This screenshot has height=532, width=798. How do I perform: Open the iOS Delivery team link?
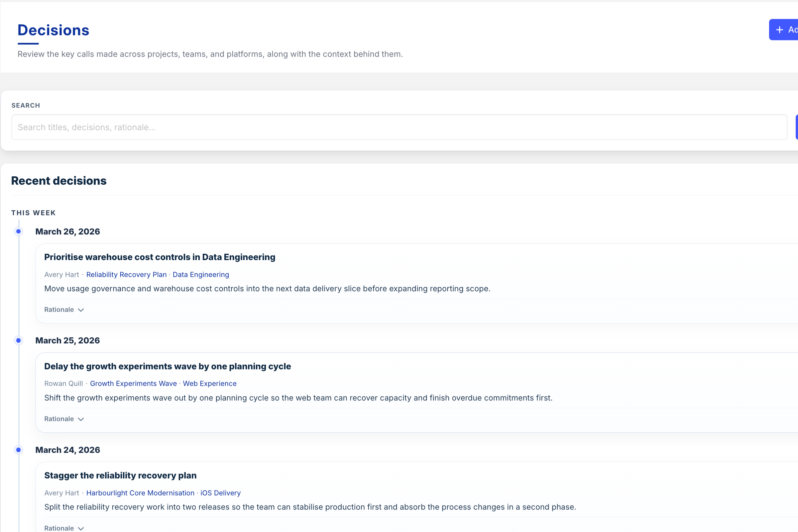pyautogui.click(x=220, y=492)
